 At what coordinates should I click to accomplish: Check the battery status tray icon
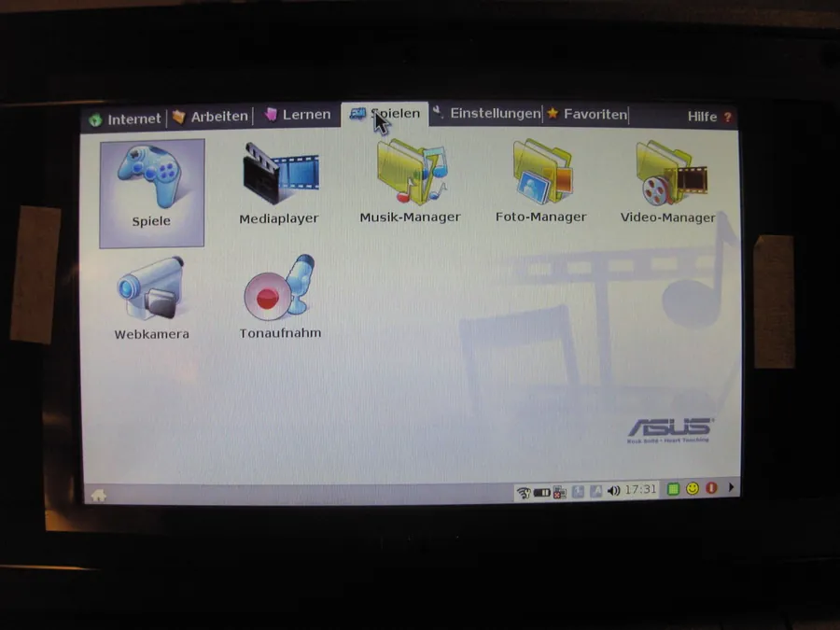pyautogui.click(x=541, y=492)
